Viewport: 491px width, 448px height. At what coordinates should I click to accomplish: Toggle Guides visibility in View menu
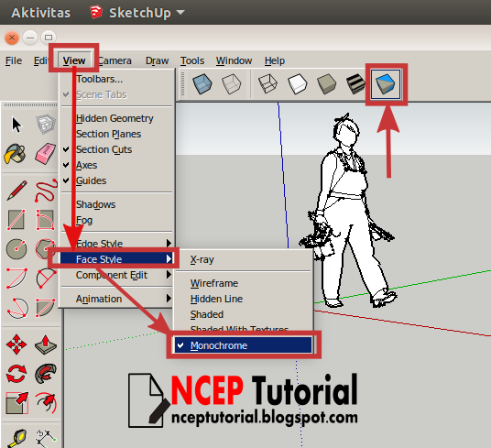point(116,180)
